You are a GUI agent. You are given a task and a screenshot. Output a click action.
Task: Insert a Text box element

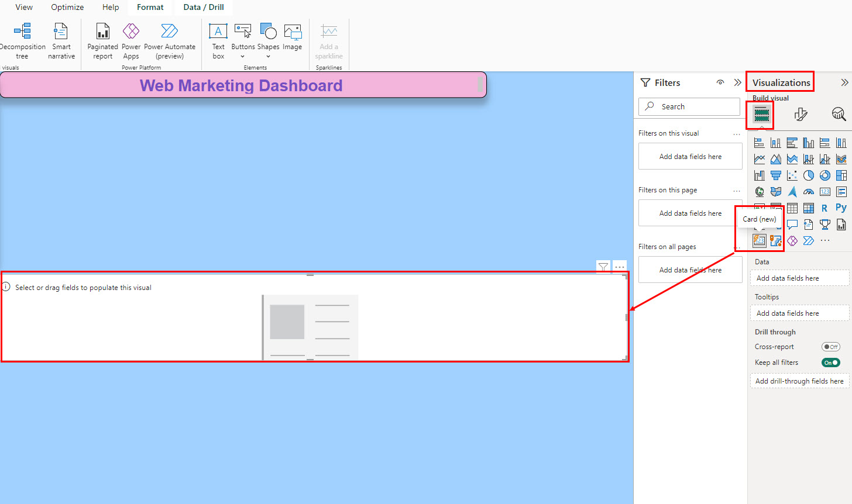[x=218, y=41]
